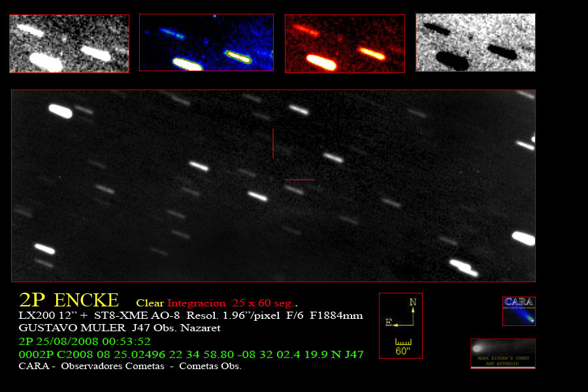588x392 pixels.
Task: Select the inverted negative thumbnail
Action: [475, 42]
